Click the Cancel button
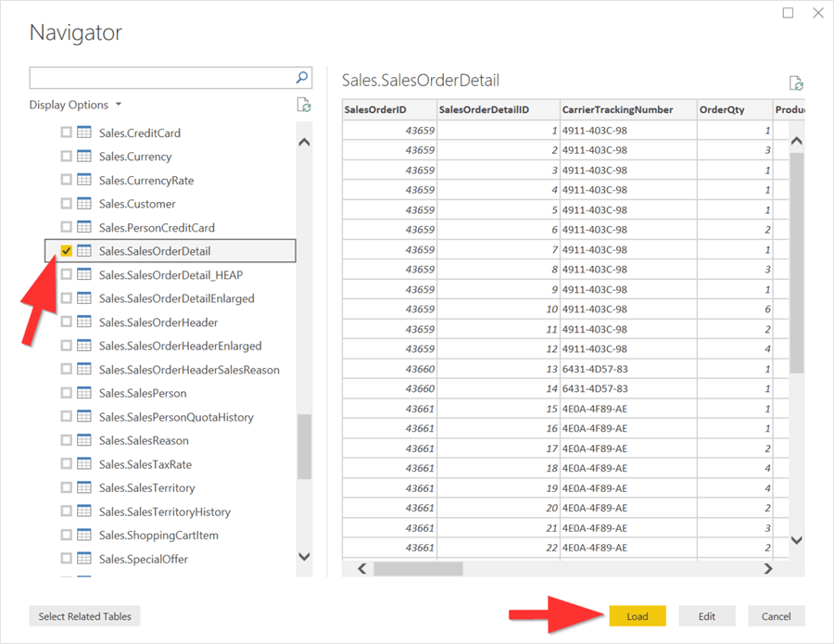 coord(776,616)
